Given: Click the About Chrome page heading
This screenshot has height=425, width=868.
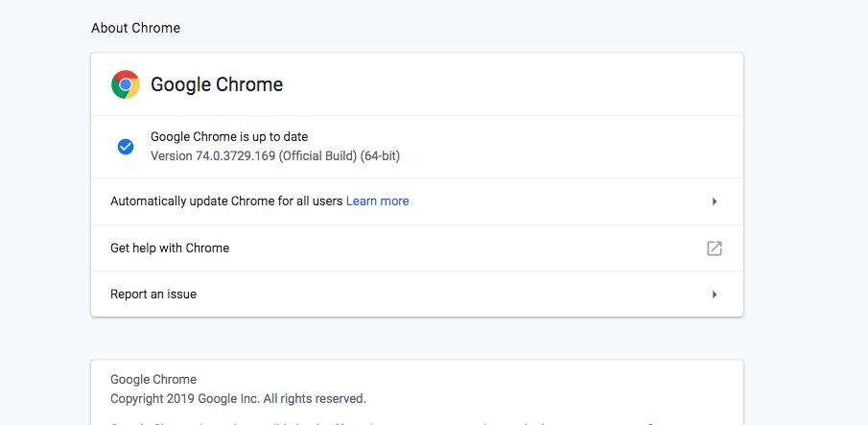Looking at the screenshot, I should click(135, 28).
